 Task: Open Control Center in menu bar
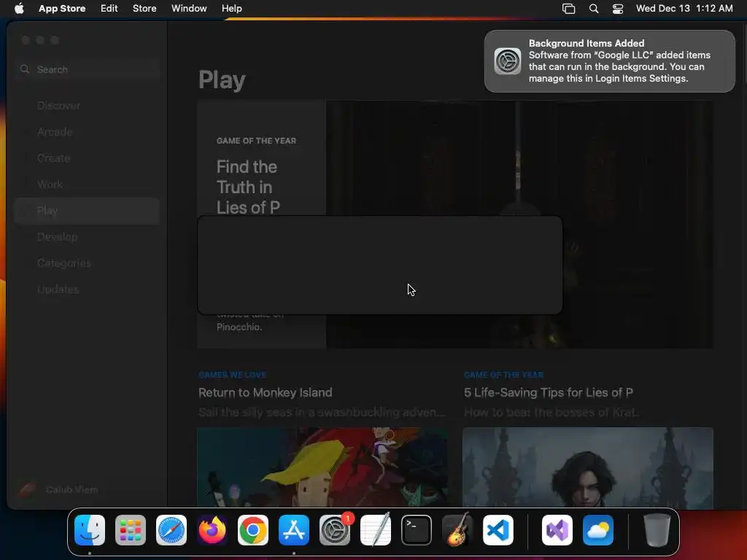coord(618,9)
